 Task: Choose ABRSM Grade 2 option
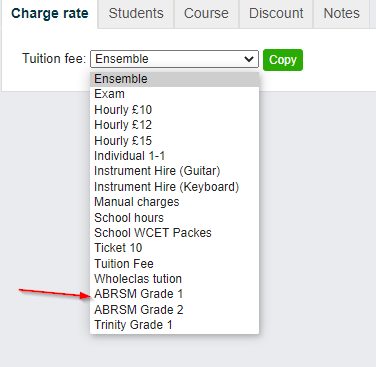pyautogui.click(x=174, y=310)
